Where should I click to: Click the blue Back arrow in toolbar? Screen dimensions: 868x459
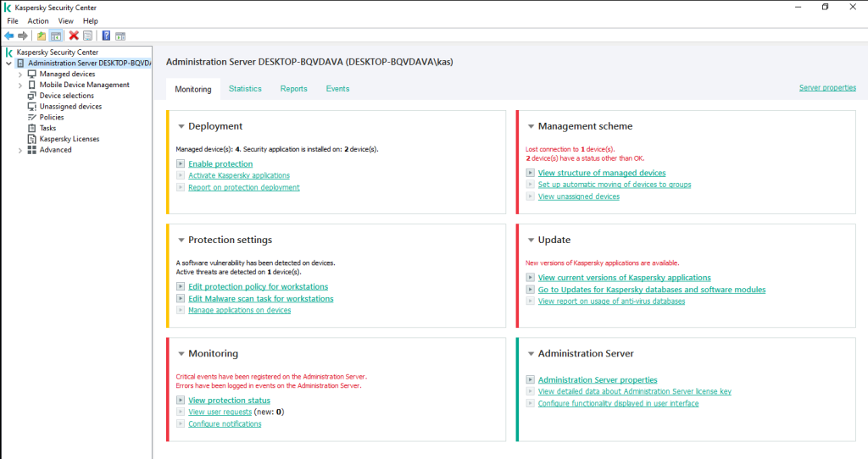click(x=9, y=36)
